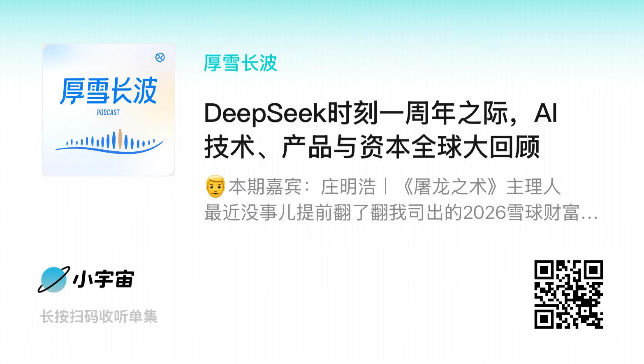
Task: Select the QR code's bottom-left finder square
Action: tap(544, 319)
